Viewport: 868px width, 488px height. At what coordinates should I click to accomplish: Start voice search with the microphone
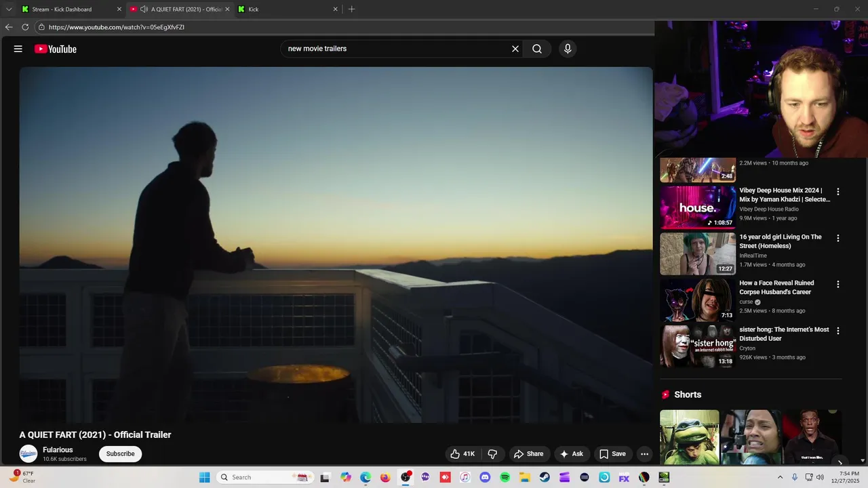[x=568, y=49]
